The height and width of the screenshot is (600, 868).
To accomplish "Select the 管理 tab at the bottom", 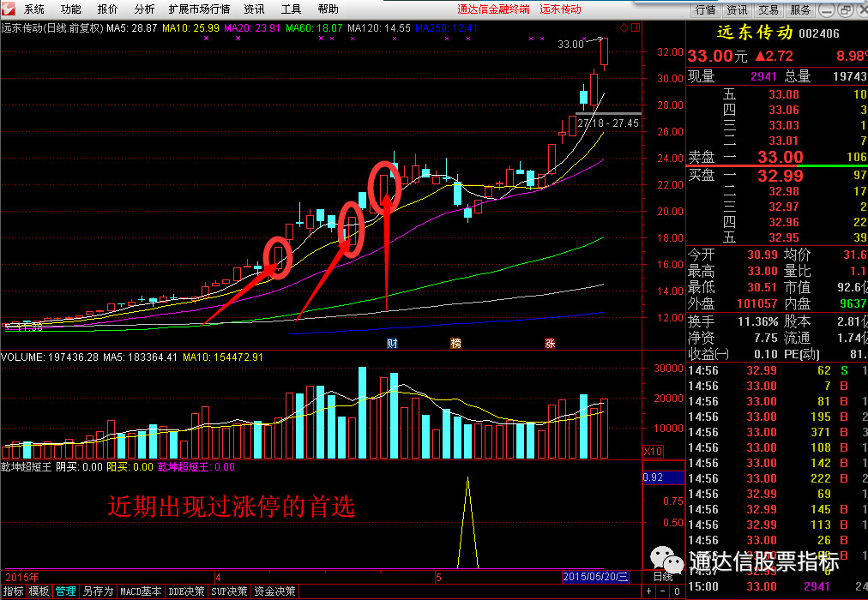I will [65, 591].
